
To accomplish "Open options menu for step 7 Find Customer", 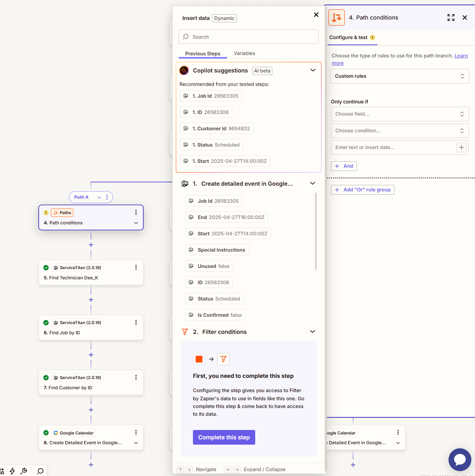I will pos(136,377).
